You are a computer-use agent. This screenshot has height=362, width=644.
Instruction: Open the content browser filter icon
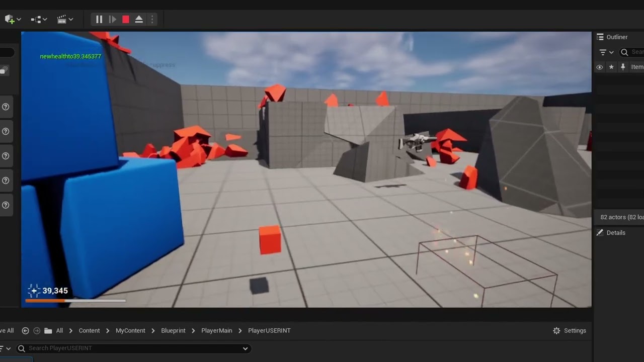click(1, 348)
